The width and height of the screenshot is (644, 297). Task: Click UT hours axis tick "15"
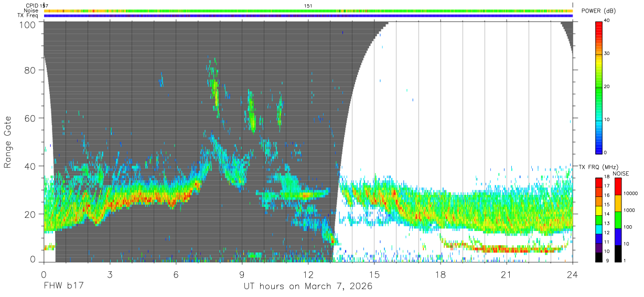tap(374, 275)
